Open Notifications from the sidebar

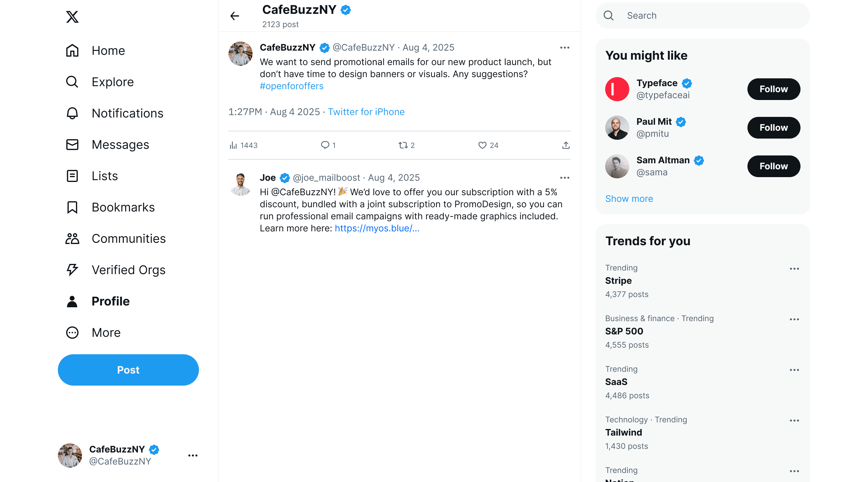pyautogui.click(x=127, y=113)
